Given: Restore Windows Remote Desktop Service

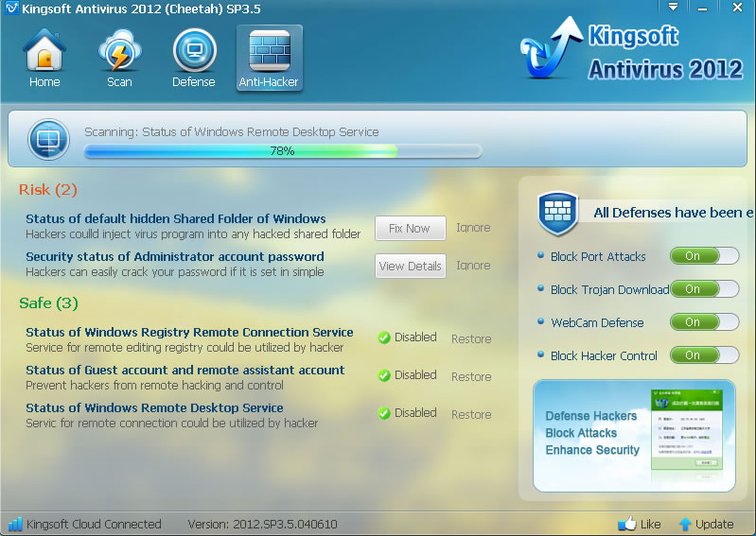Looking at the screenshot, I should [471, 415].
